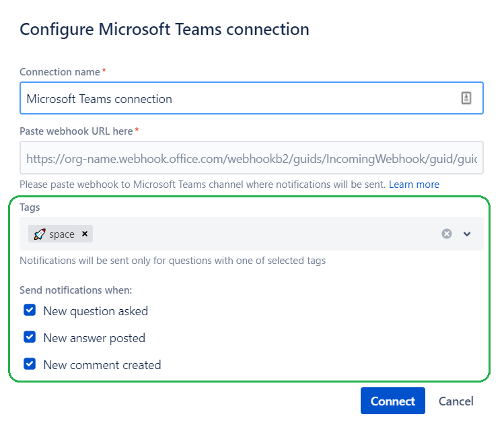Click the 'Please paste webhook' helper text
This screenshot has height=427, width=504.
click(203, 185)
